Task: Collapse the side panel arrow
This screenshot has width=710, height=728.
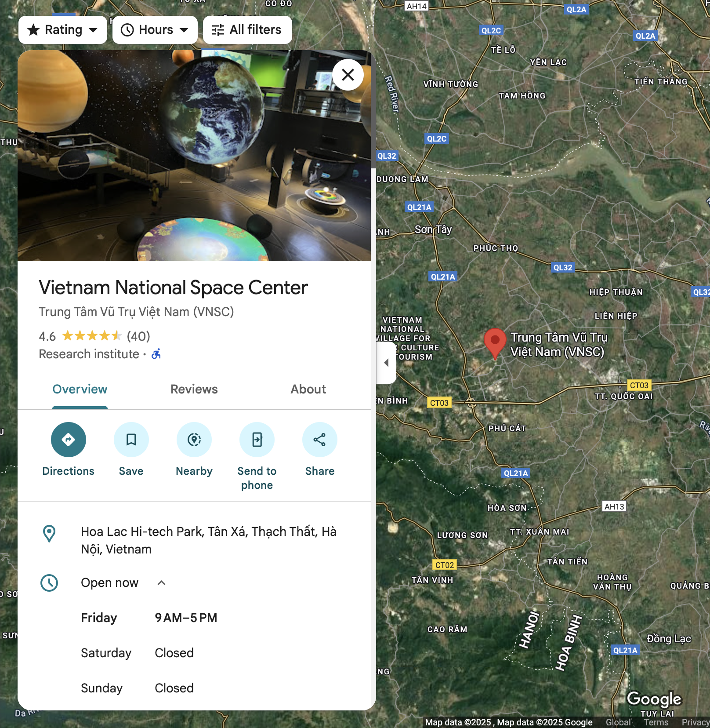Action: (387, 363)
